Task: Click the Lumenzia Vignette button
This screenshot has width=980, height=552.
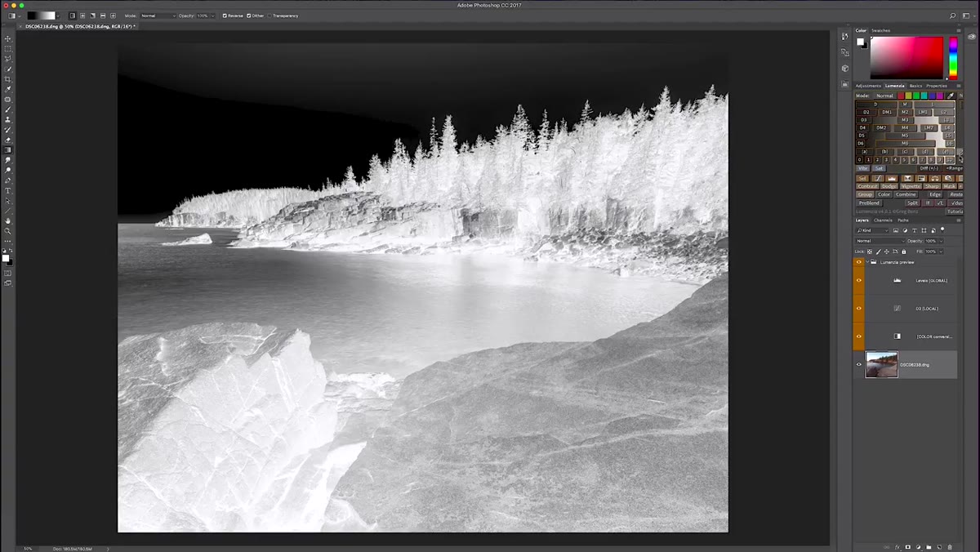Action: point(911,186)
